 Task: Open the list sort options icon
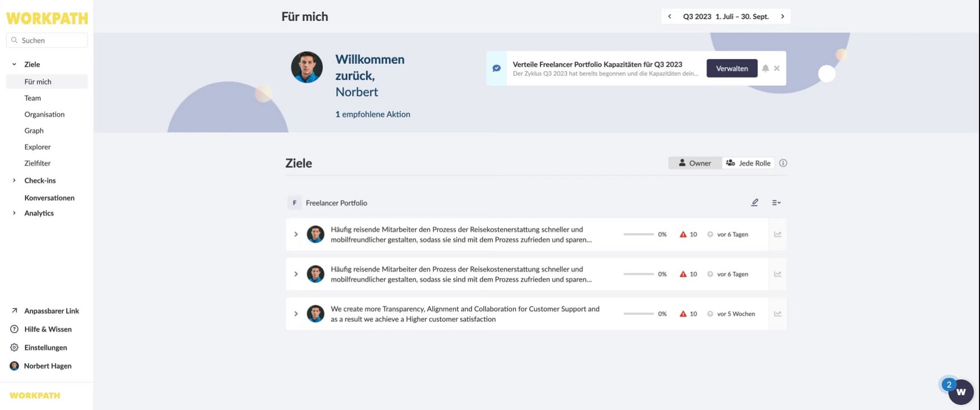776,203
